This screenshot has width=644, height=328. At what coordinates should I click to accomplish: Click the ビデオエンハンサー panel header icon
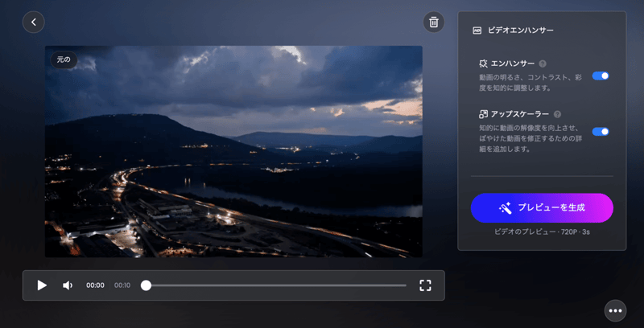(477, 31)
